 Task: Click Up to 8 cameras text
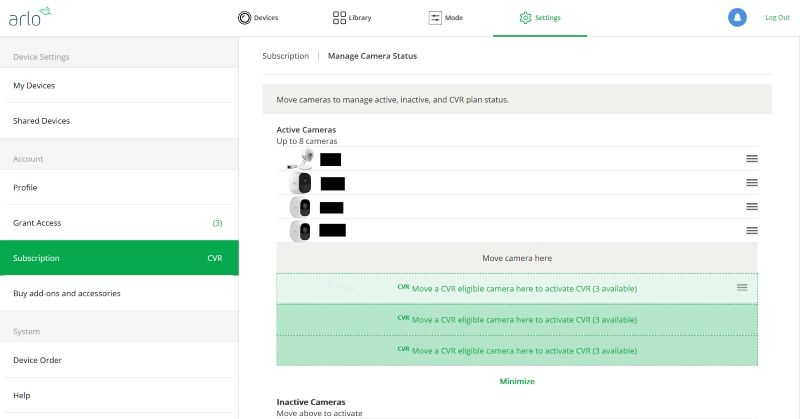307,141
